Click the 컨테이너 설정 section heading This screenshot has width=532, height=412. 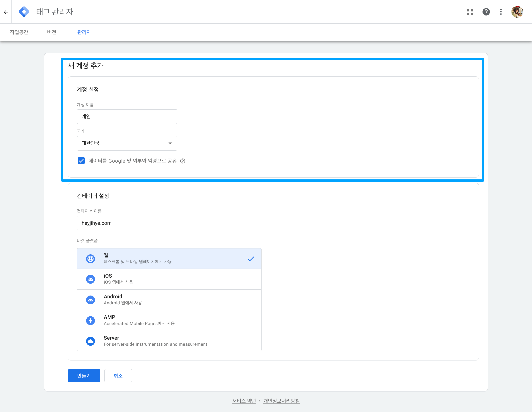pyautogui.click(x=93, y=196)
